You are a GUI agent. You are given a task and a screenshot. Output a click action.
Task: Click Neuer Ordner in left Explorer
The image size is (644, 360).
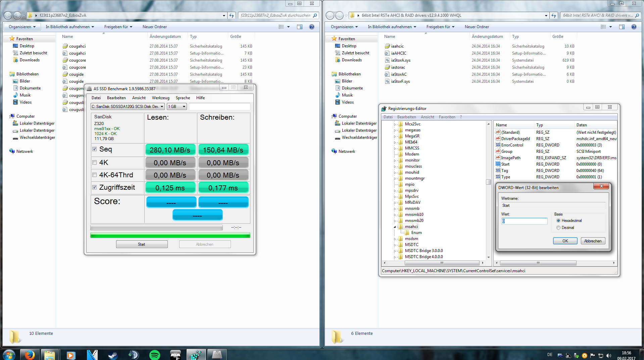(x=155, y=27)
